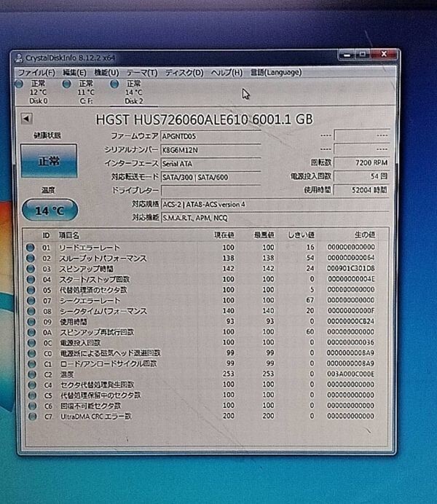
Task: Click the rotation rate value 7200 RPM
Action: pyautogui.click(x=361, y=162)
